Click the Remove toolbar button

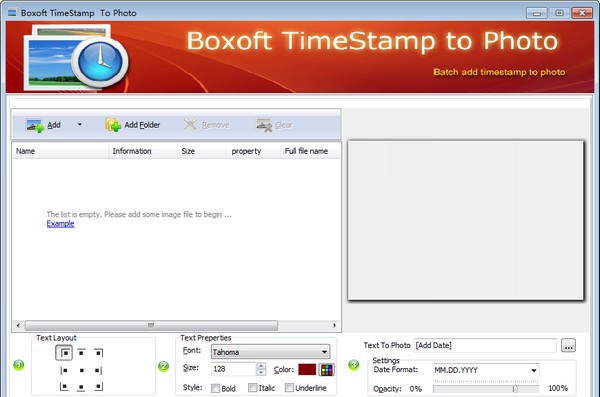click(x=206, y=125)
